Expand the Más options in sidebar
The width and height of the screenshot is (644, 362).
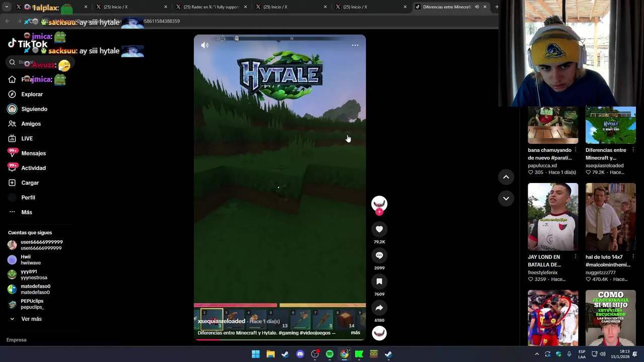pos(21,212)
